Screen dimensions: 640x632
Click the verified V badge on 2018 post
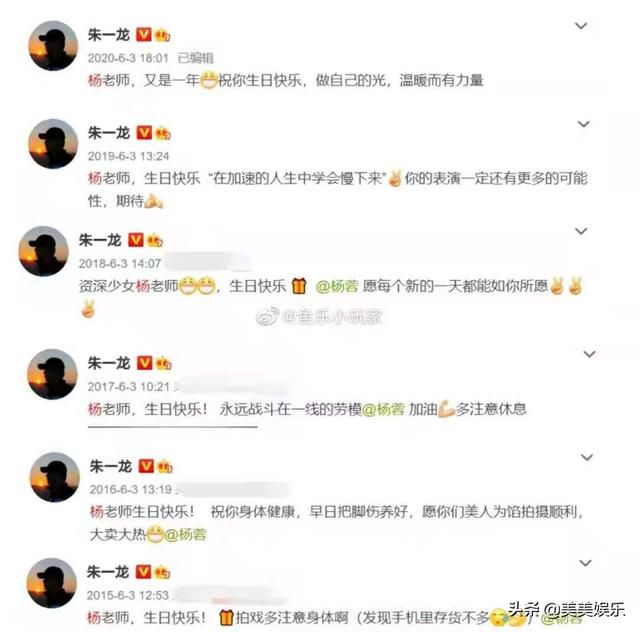point(136,240)
